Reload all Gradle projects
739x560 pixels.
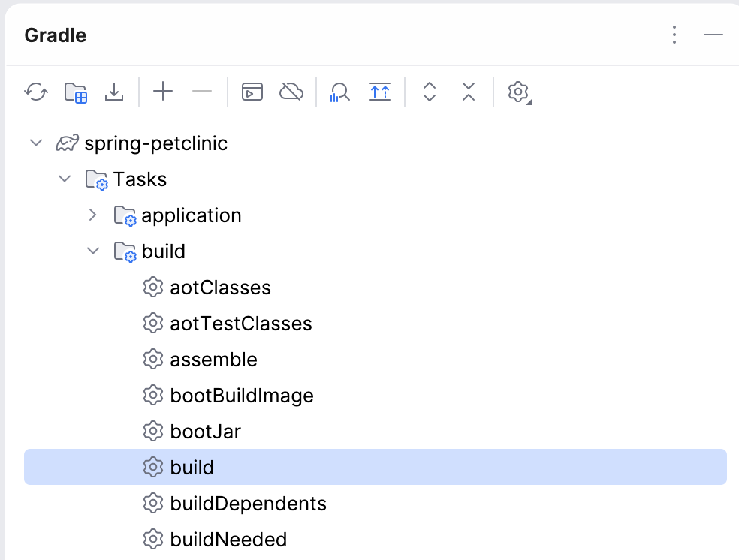(36, 92)
